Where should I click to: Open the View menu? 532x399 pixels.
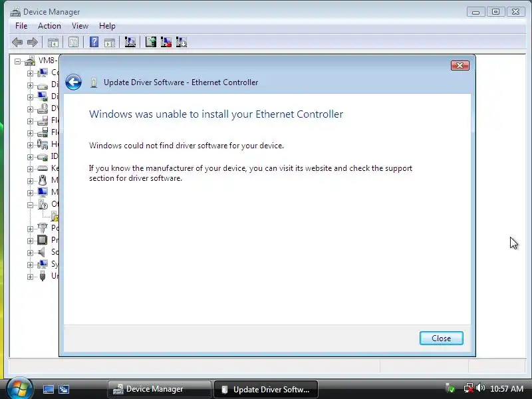click(x=80, y=26)
